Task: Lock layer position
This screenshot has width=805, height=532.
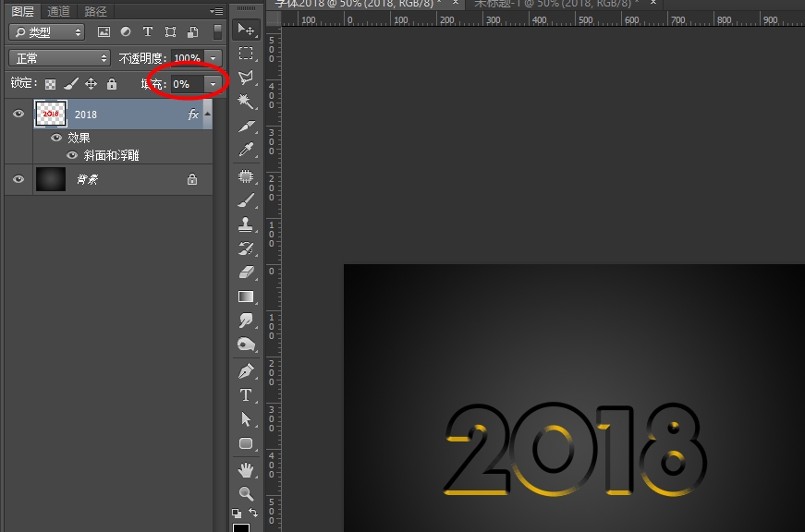Action: point(91,84)
